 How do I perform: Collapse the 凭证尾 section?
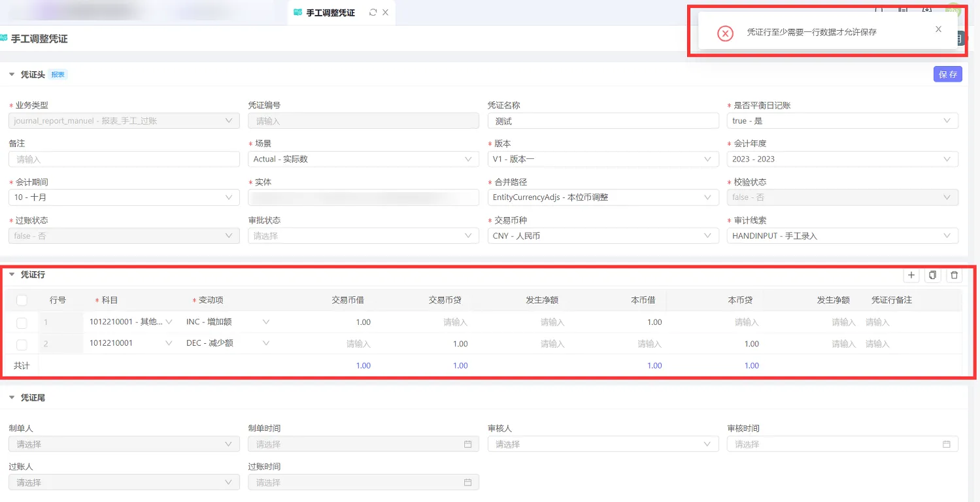[x=12, y=397]
